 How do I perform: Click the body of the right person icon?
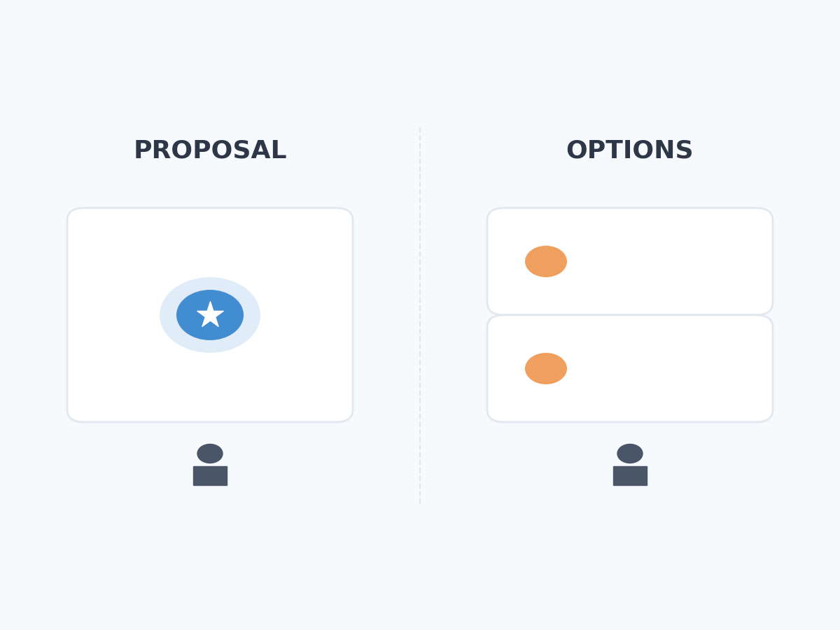click(x=630, y=476)
